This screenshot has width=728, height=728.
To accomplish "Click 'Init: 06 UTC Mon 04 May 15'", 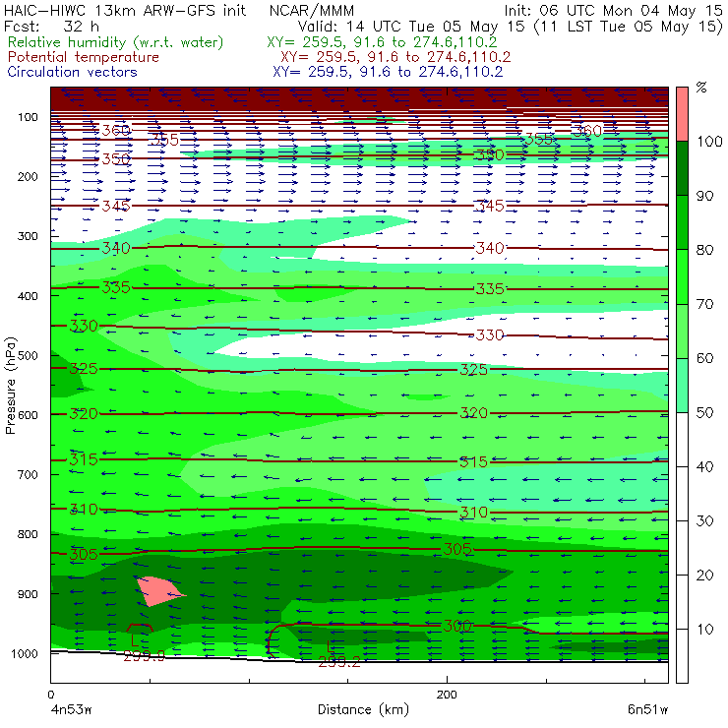I will tap(613, 10).
